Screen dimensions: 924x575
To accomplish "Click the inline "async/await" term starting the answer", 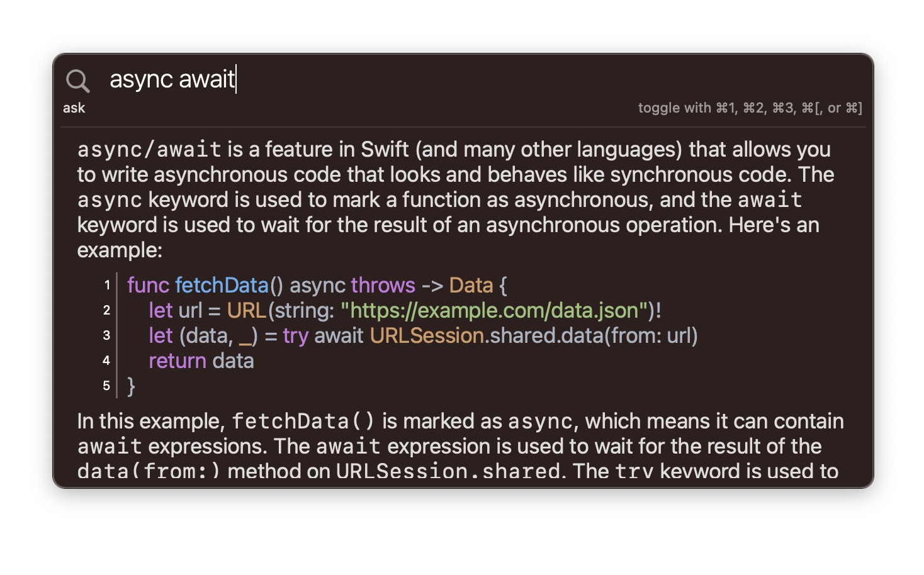I will pos(149,150).
